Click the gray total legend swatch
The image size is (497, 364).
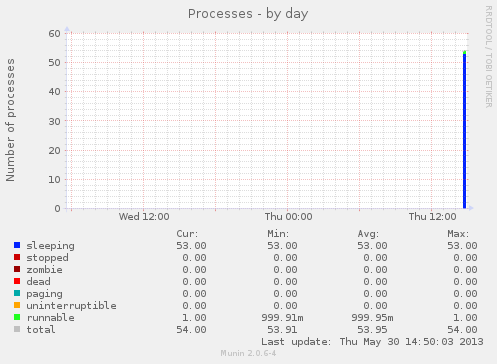coord(17,329)
